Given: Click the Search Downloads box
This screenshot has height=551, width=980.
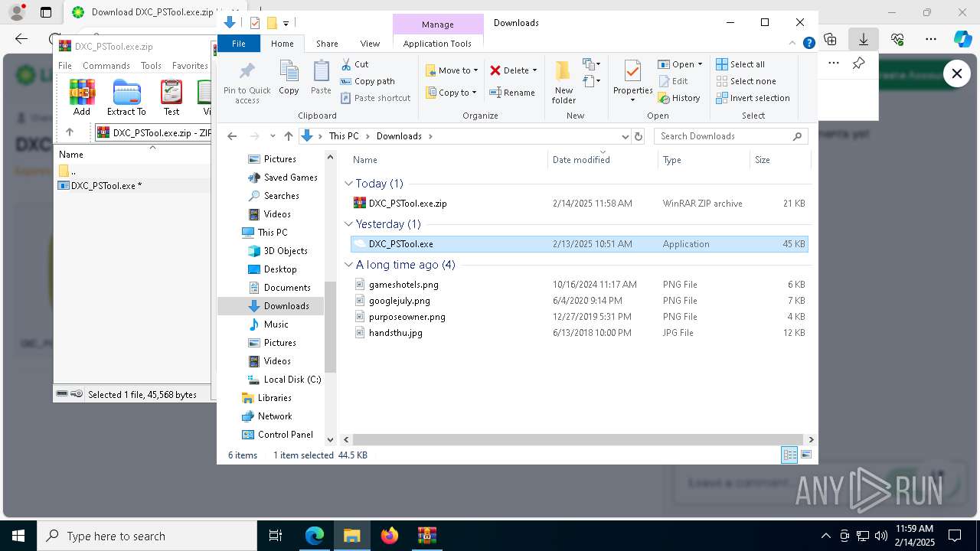Looking at the screenshot, I should pos(731,136).
